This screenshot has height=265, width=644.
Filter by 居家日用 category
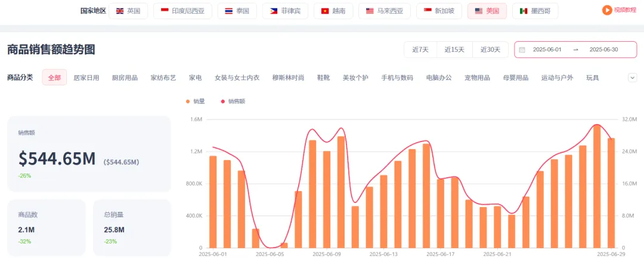pyautogui.click(x=86, y=78)
